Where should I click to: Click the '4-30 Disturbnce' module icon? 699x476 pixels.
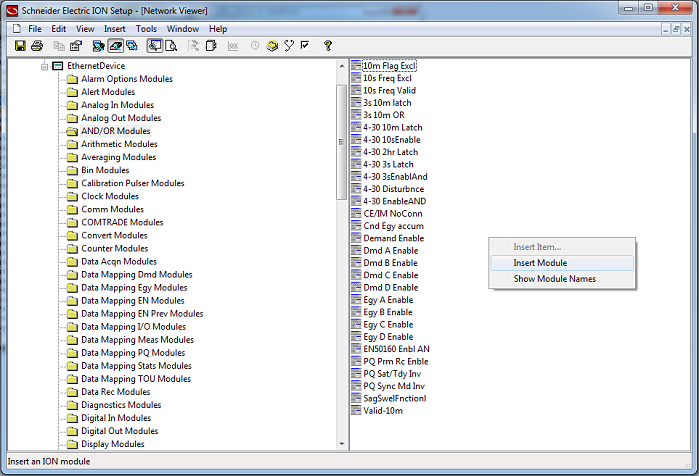(356, 189)
